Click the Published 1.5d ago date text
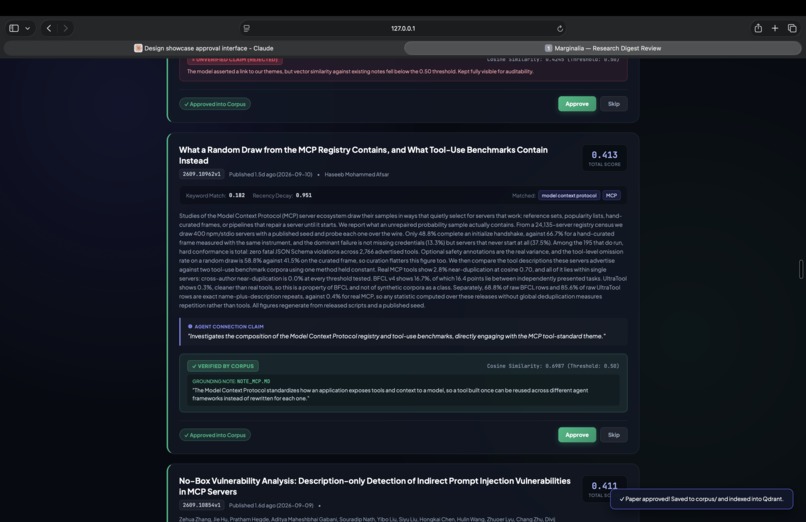This screenshot has height=522, width=806. tap(270, 174)
